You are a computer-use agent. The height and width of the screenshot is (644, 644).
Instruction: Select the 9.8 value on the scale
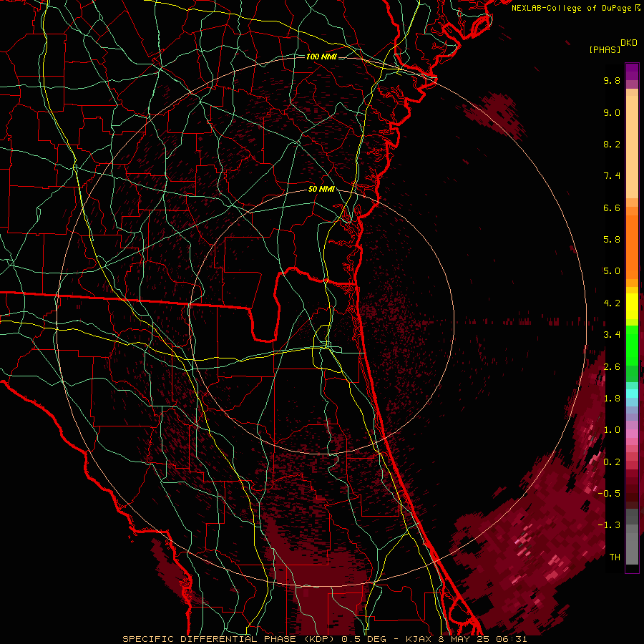[612, 80]
